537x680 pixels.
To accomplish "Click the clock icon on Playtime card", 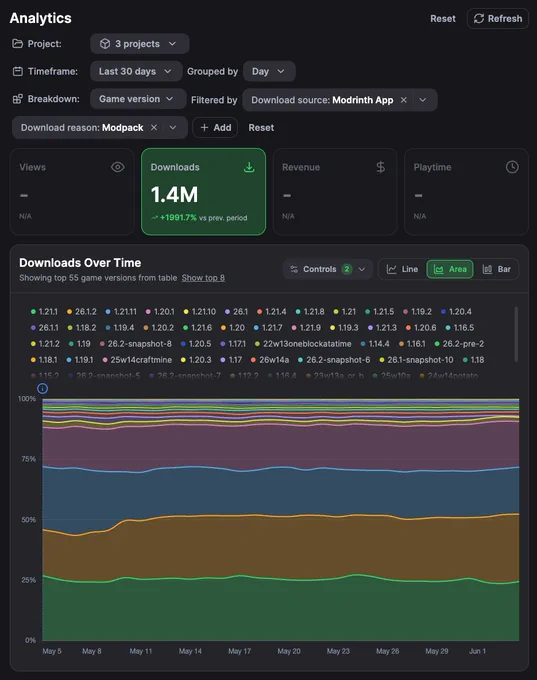I will (x=512, y=167).
